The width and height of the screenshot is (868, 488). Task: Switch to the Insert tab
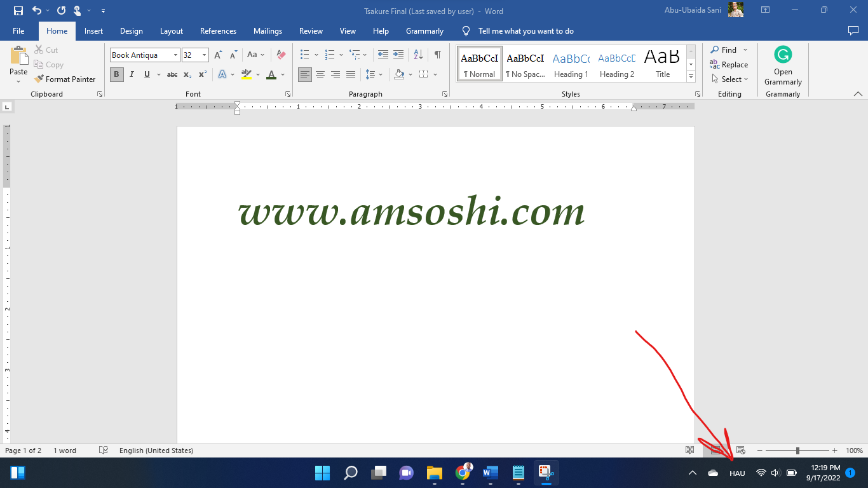pyautogui.click(x=93, y=31)
